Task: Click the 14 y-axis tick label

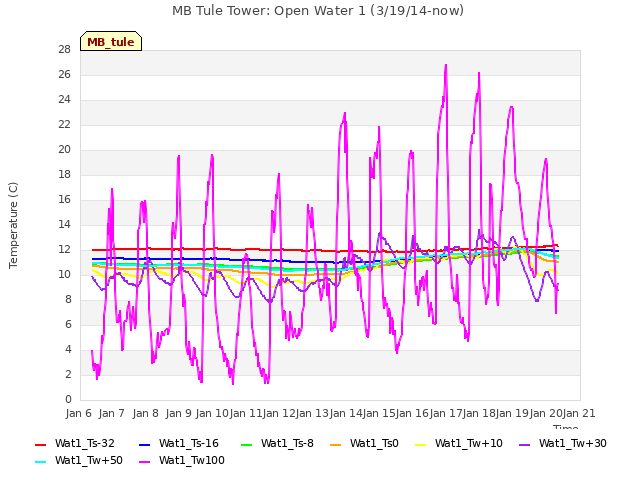Action: click(x=64, y=224)
